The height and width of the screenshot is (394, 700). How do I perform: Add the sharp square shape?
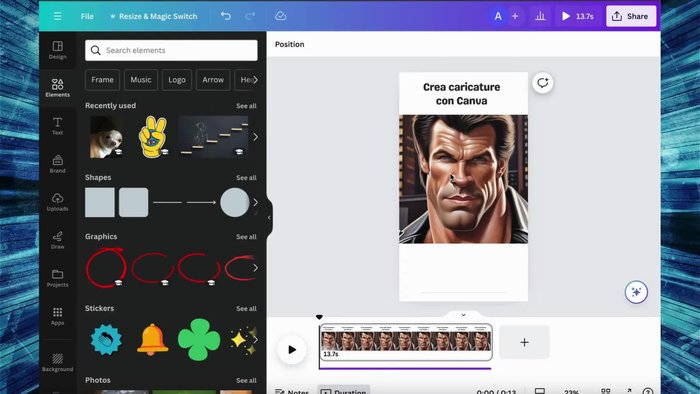pos(100,203)
